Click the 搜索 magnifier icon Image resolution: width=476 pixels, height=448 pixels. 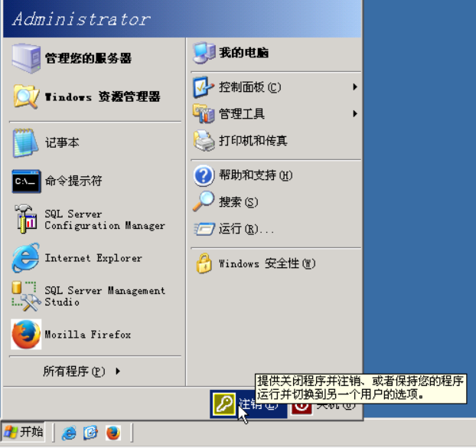[204, 201]
